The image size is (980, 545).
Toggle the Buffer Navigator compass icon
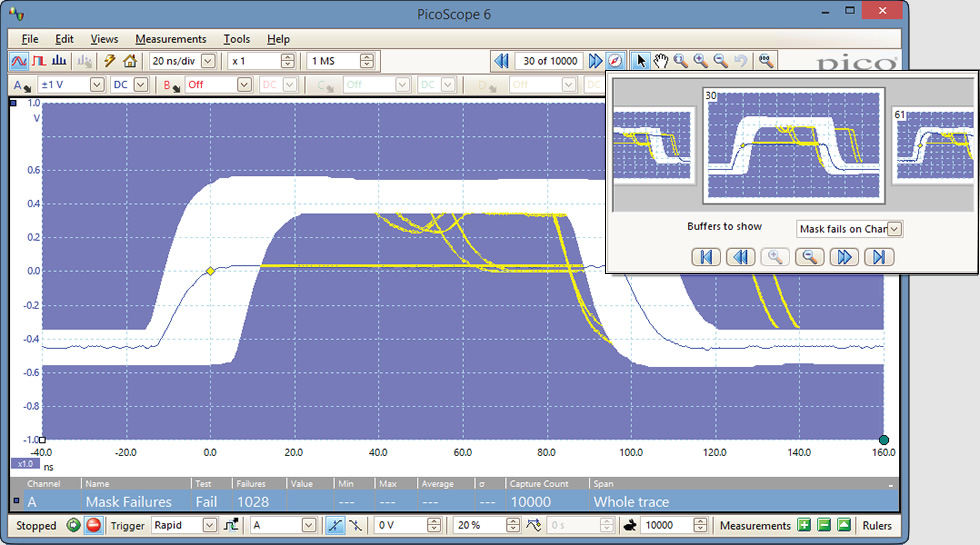tap(615, 61)
